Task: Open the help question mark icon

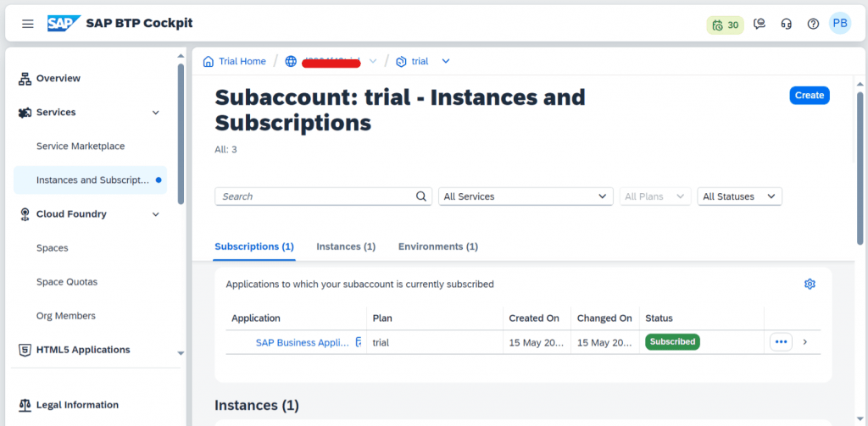Action: point(813,24)
